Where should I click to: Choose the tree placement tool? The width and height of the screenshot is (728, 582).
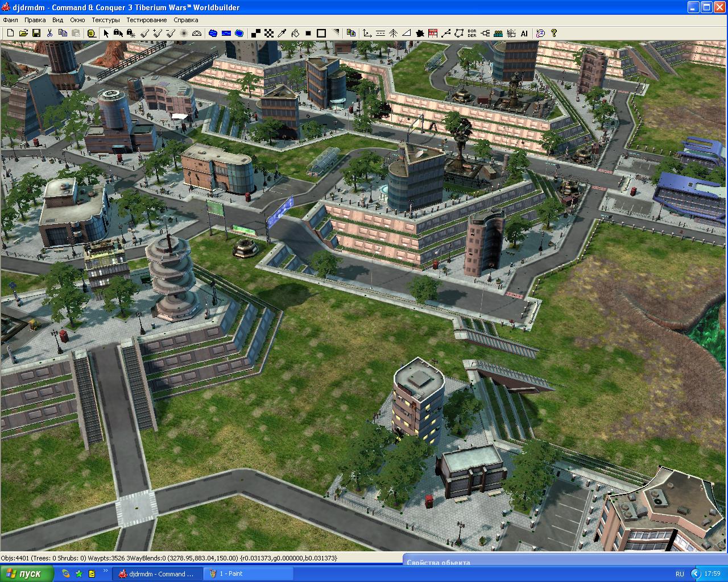pyautogui.click(x=394, y=34)
